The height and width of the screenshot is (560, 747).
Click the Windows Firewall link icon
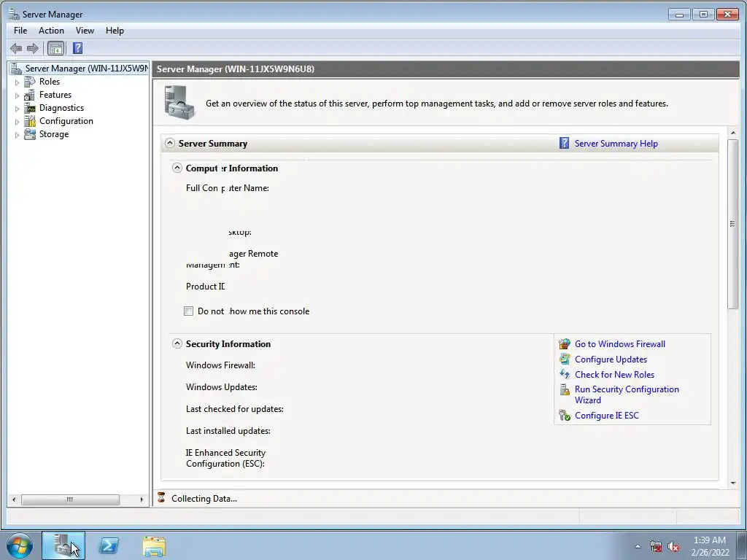pyautogui.click(x=565, y=344)
